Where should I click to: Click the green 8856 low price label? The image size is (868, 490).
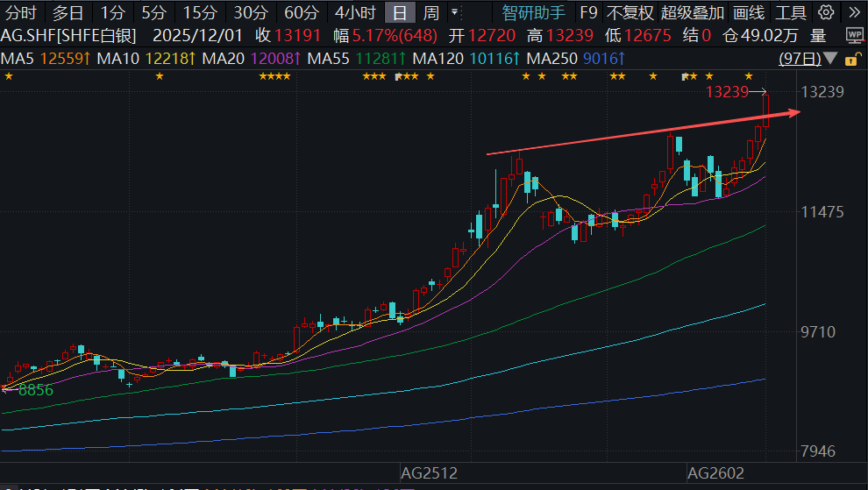click(x=36, y=390)
